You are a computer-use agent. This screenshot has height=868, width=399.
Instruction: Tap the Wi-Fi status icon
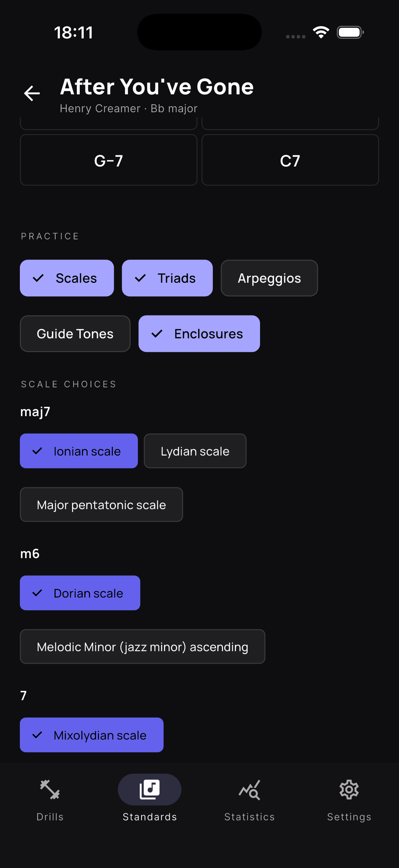click(321, 32)
